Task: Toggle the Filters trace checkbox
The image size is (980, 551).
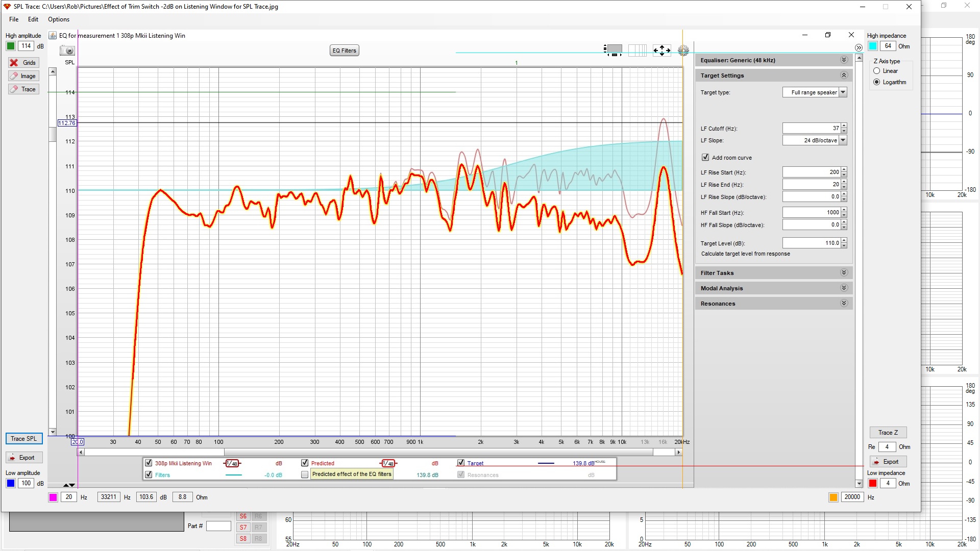Action: tap(149, 474)
